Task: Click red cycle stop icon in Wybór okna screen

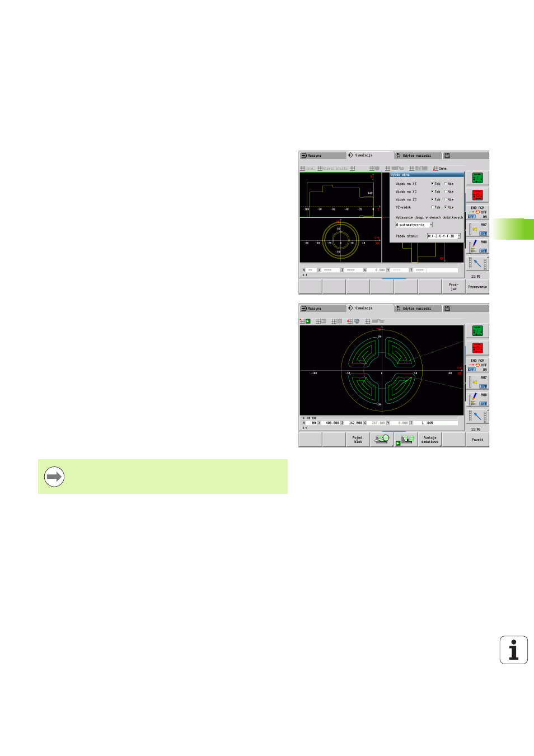Action: click(x=477, y=195)
